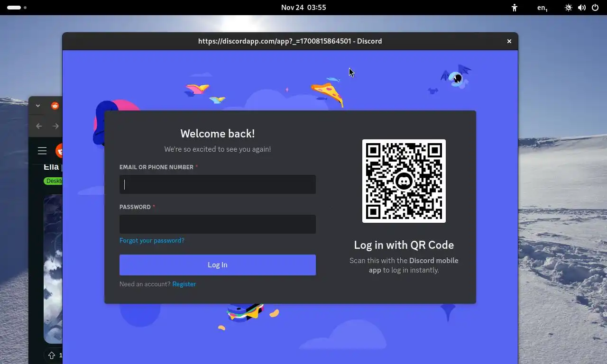607x364 pixels.
Task: Open the volume indicator
Action: (x=582, y=8)
